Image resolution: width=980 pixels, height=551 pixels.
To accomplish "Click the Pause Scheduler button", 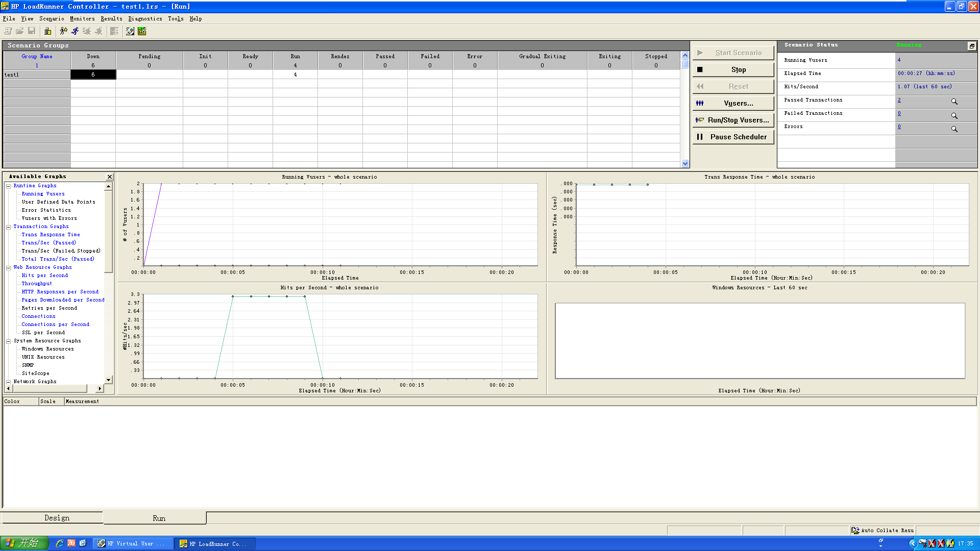I will click(x=733, y=137).
